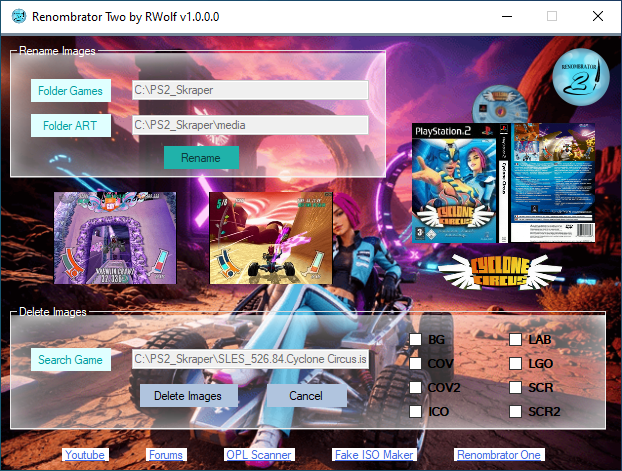
Task: Open the Youtube link
Action: coord(85,455)
